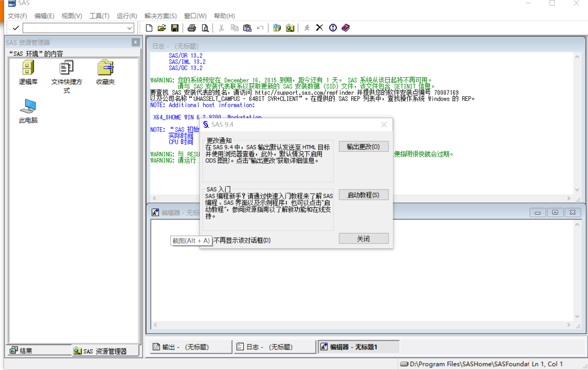Viewport: 588px width, 370px height.
Task: Click the Cut scissors icon
Action: [x=221, y=28]
